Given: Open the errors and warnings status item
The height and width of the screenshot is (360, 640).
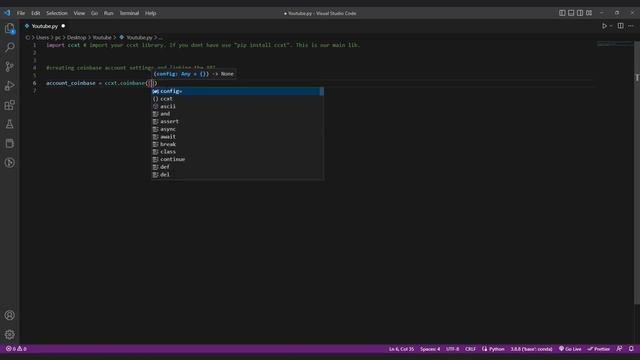Looking at the screenshot, I should click(x=16, y=349).
